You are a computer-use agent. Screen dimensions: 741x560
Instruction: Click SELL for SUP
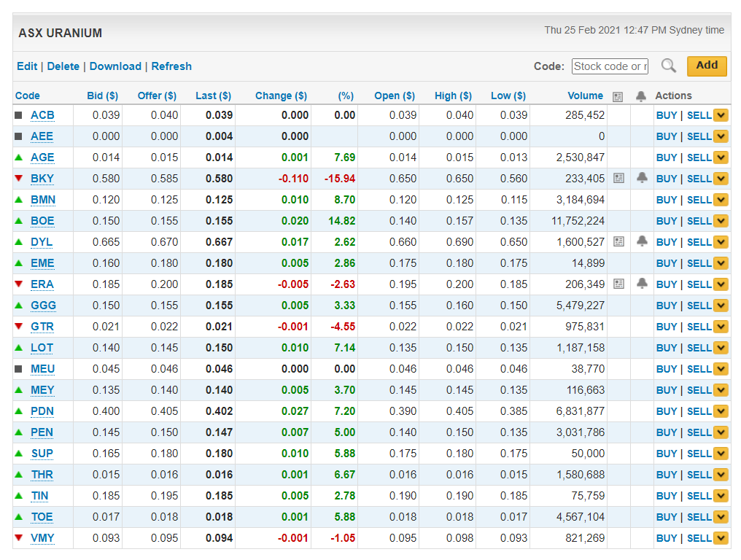pos(699,454)
